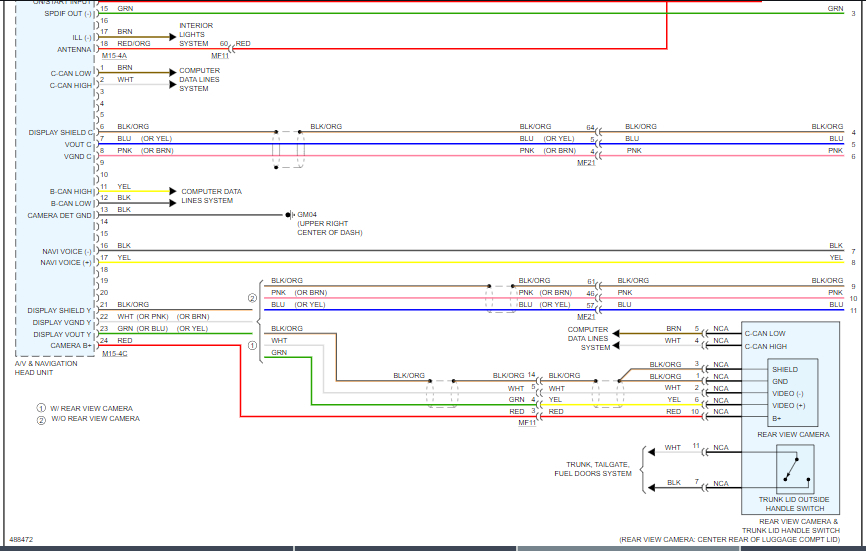Click the diagram number 488472
The width and height of the screenshot is (866, 551).
click(x=21, y=539)
